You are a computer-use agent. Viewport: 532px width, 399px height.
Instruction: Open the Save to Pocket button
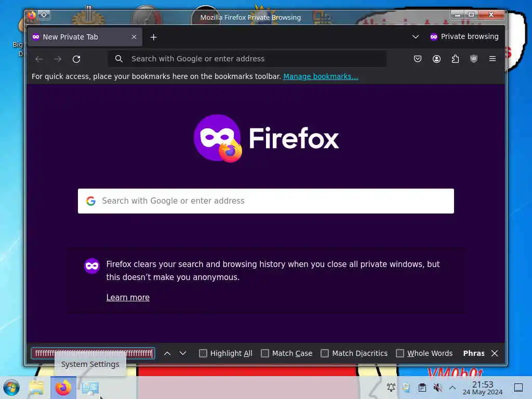click(x=418, y=59)
